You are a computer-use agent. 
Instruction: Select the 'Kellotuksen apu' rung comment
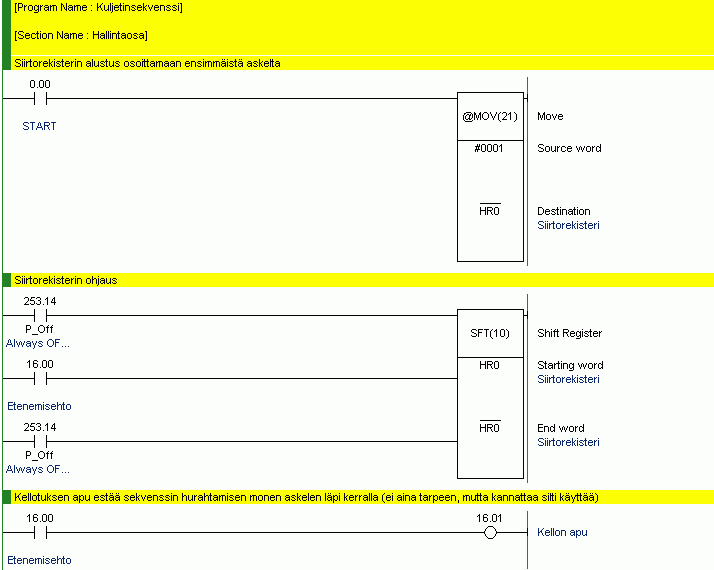pos(306,497)
